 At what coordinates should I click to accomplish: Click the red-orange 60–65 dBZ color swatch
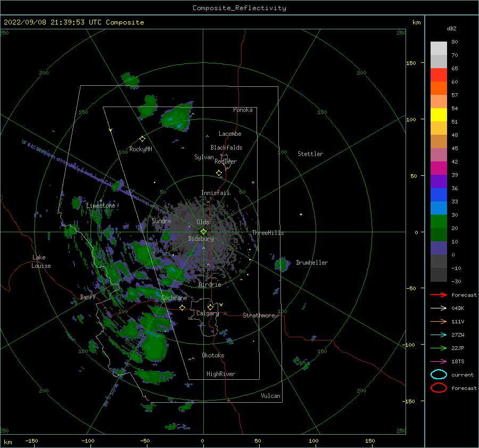pyautogui.click(x=439, y=75)
